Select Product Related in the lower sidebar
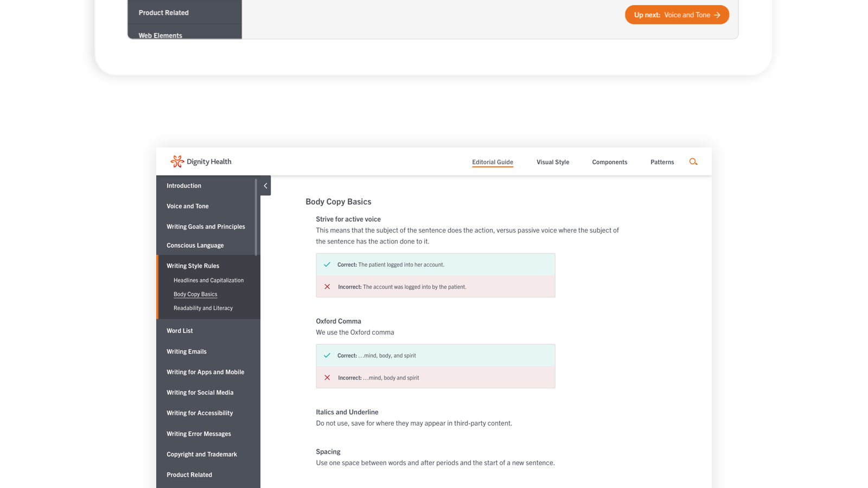868x488 pixels. (x=189, y=475)
